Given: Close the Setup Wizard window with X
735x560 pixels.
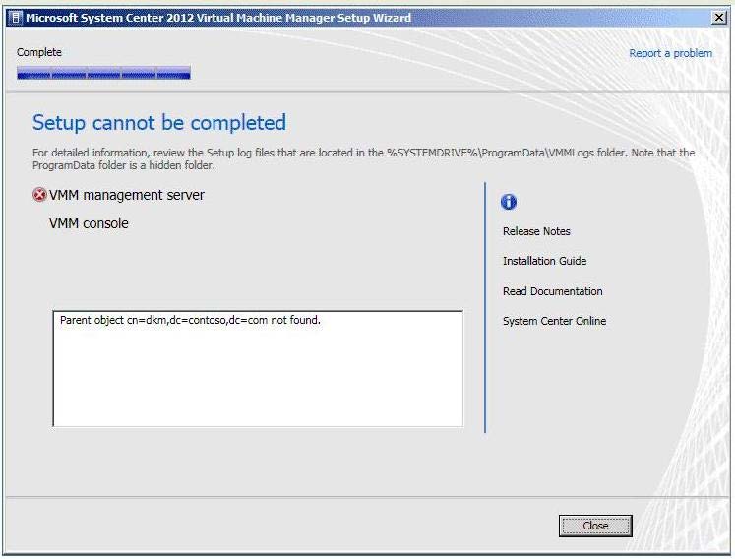Looking at the screenshot, I should pos(718,18).
